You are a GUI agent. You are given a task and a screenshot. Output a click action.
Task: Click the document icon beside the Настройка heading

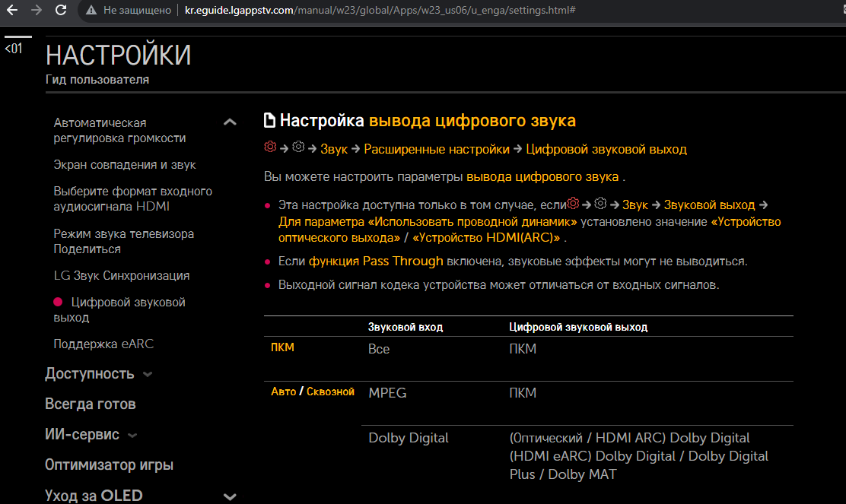coord(269,120)
